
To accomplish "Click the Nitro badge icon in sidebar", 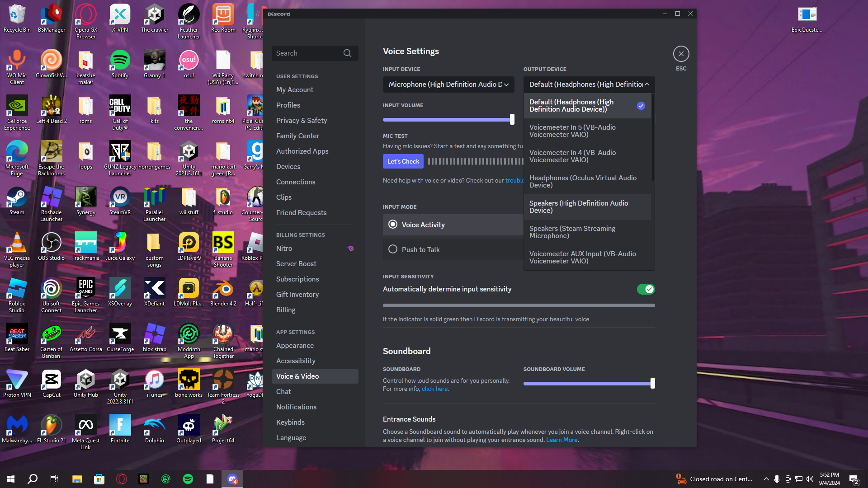I will click(x=350, y=249).
